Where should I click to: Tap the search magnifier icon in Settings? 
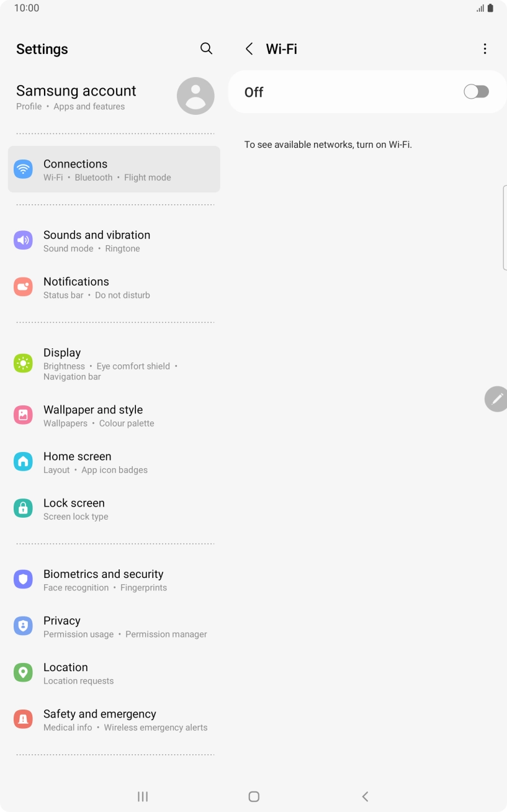pyautogui.click(x=206, y=48)
